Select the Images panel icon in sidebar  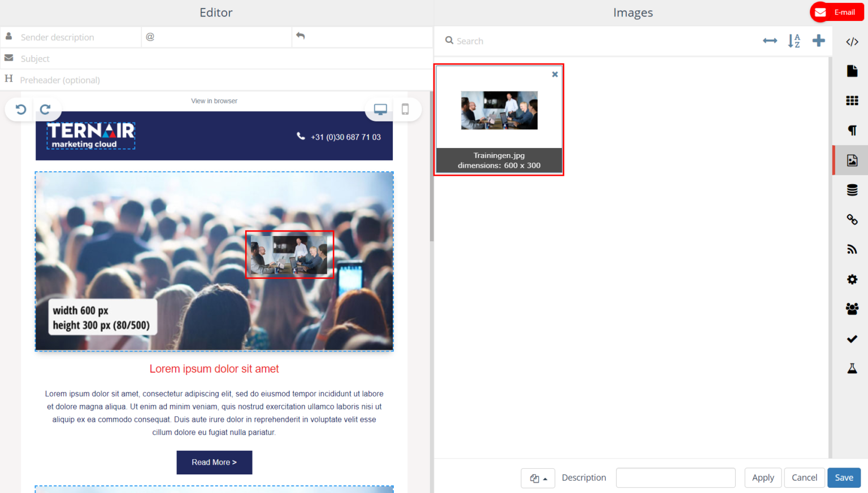[852, 160]
